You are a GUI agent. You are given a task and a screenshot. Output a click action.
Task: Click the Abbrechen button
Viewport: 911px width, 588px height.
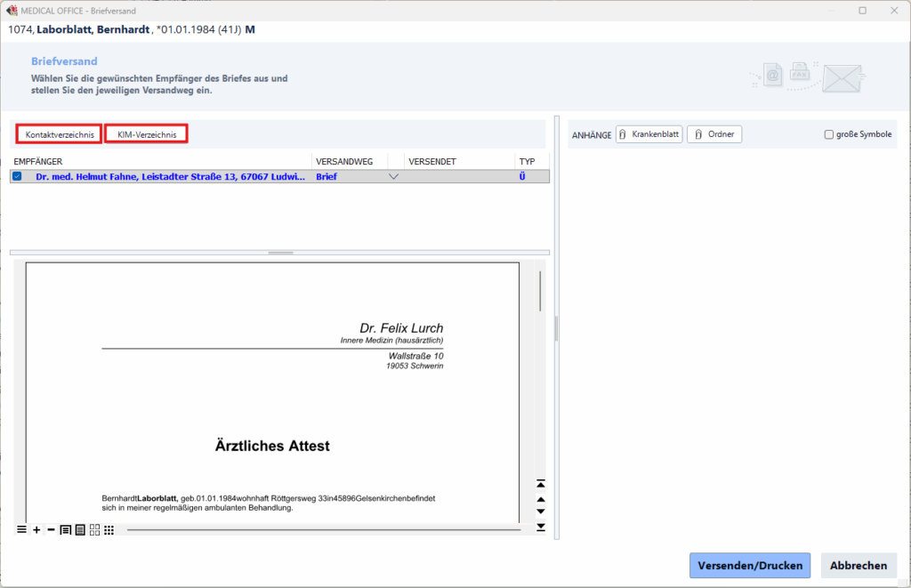click(x=859, y=566)
